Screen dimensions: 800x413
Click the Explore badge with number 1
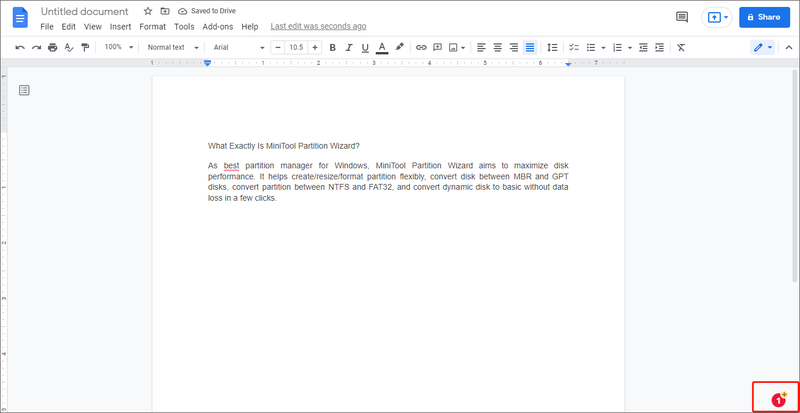(778, 400)
